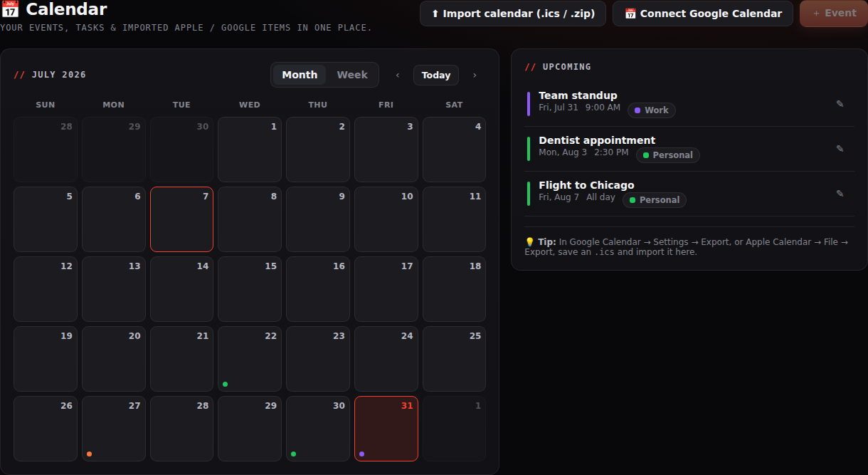Switch to Month view
This screenshot has width=868, height=475.
click(300, 75)
